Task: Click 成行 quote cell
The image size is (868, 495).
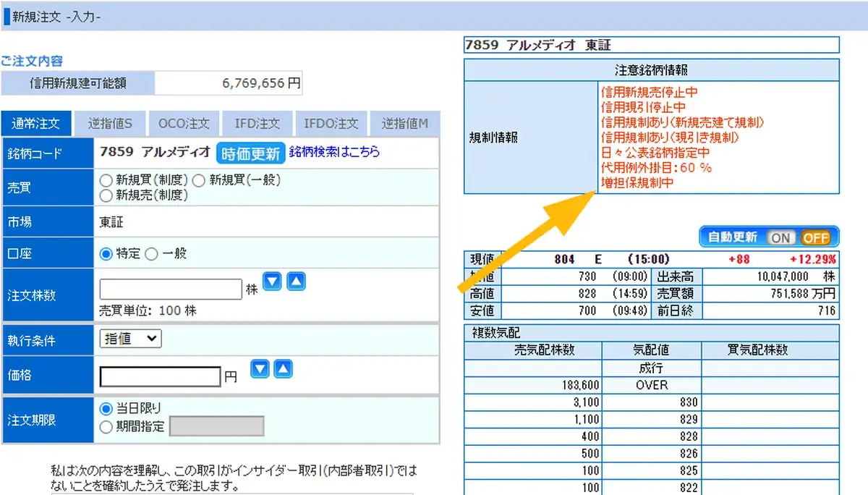Action: tap(652, 368)
